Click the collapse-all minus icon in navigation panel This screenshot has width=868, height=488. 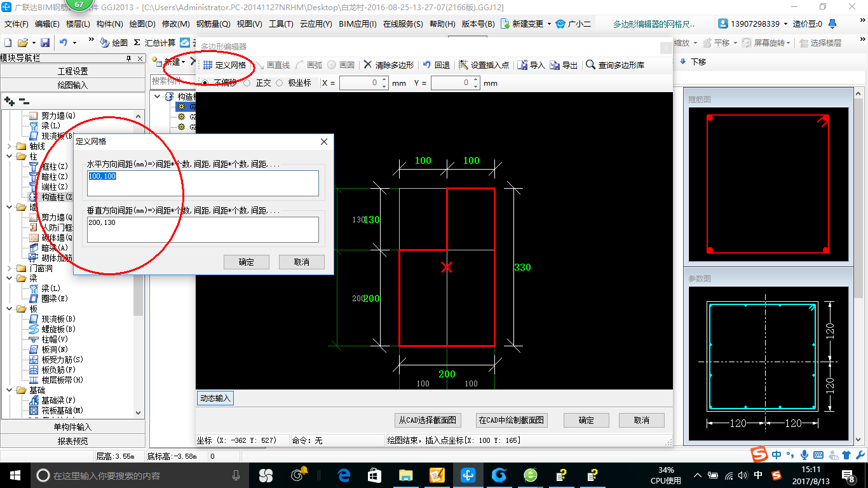[x=24, y=100]
